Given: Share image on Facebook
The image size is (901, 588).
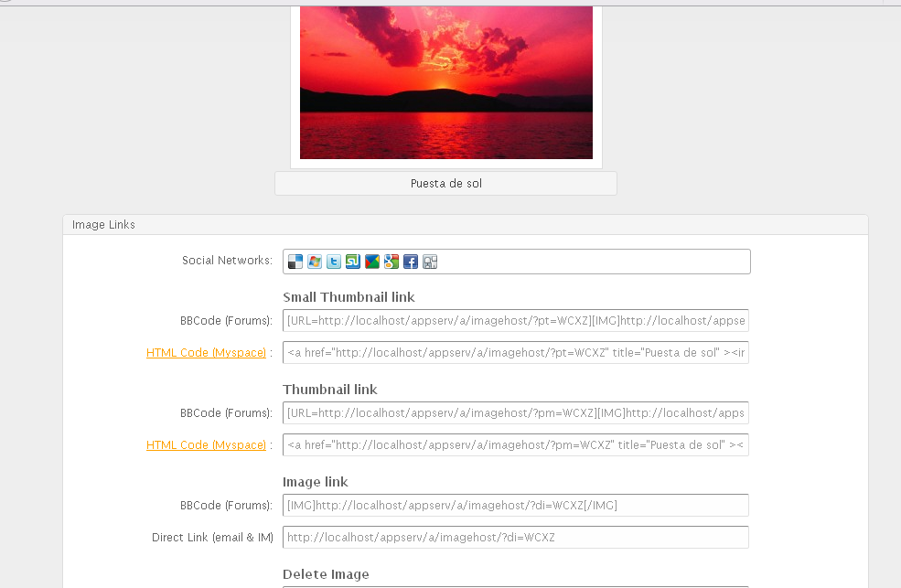Looking at the screenshot, I should [411, 262].
